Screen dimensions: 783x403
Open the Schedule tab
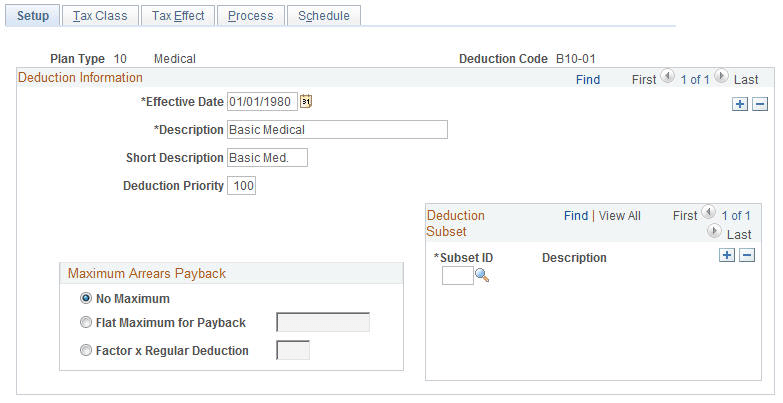point(324,16)
